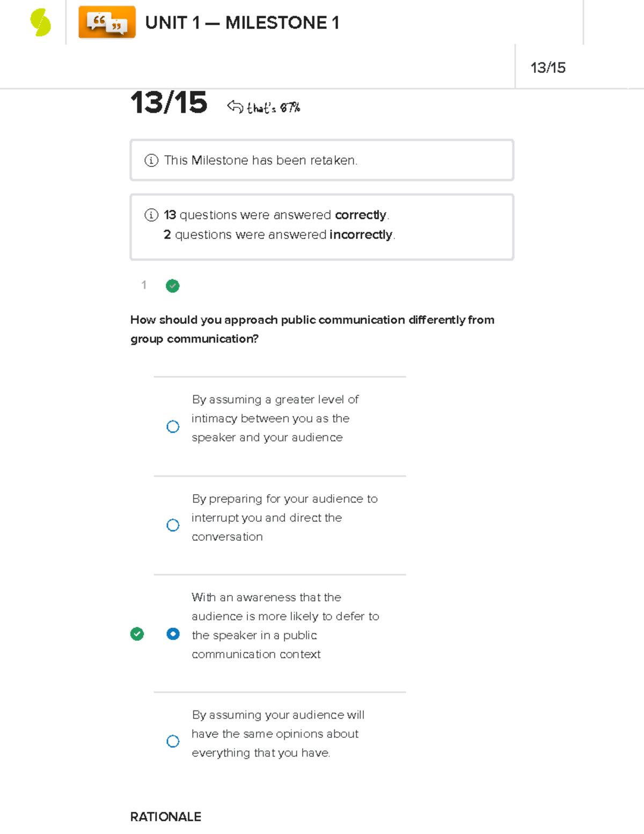Click the RATIONALE heading
The width and height of the screenshot is (644, 834).
(x=166, y=817)
